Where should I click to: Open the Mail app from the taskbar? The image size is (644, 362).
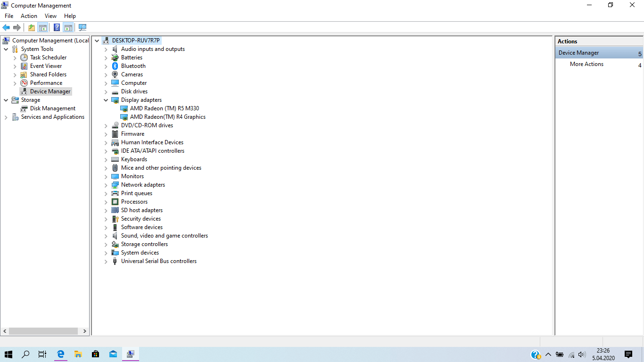click(113, 354)
